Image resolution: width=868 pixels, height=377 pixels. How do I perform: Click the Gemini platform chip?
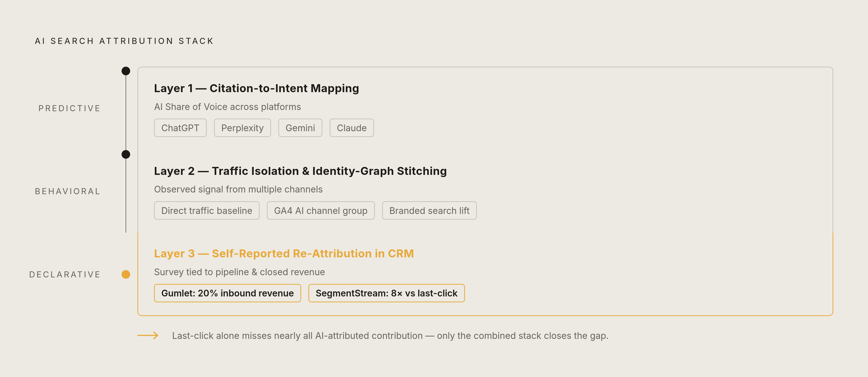[300, 128]
